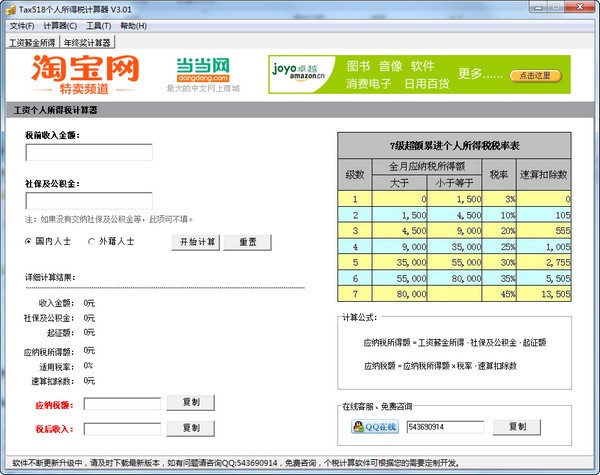Click the 开始计算 button
The image size is (600, 475).
[196, 242]
